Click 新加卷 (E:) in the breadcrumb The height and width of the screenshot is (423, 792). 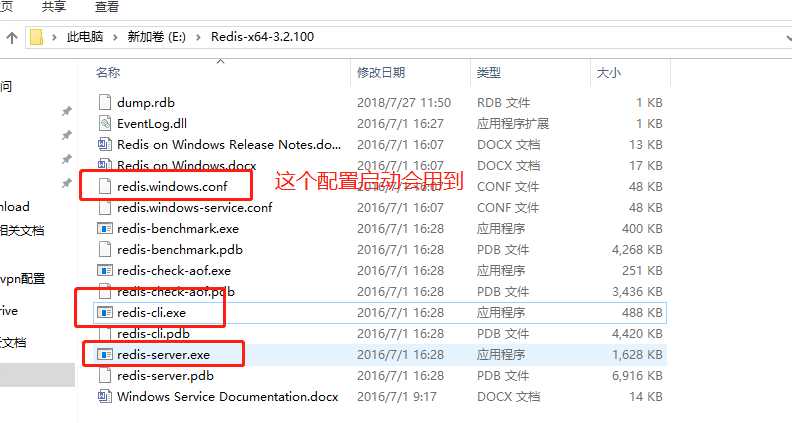coord(157,37)
